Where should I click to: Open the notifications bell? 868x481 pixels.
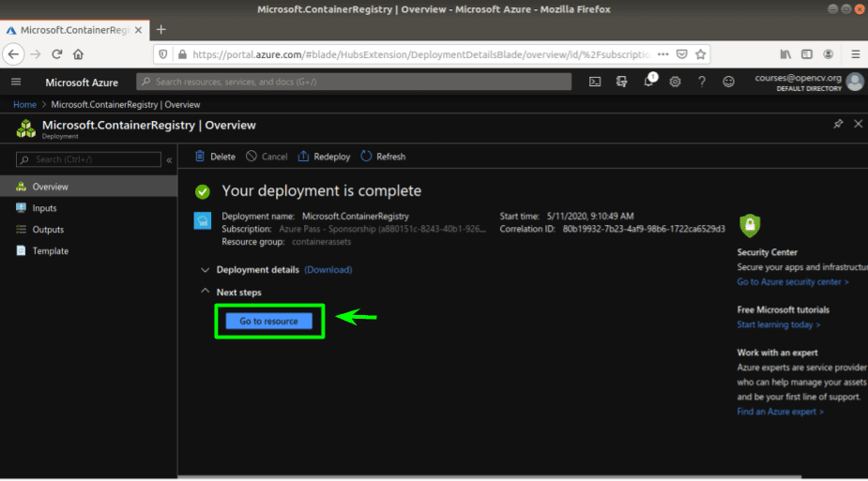pyautogui.click(x=648, y=82)
